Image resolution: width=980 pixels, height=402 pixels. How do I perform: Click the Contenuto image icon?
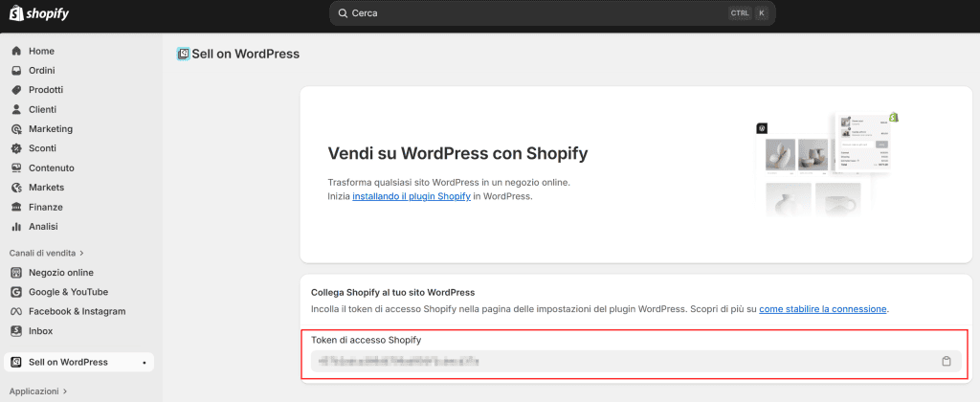pos(17,167)
